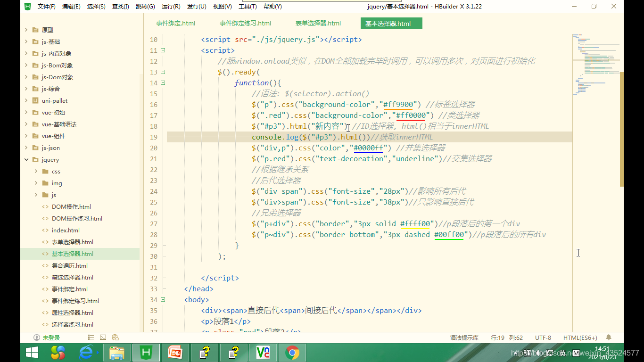
Task: Open the Windows Start button
Action: (x=32, y=353)
